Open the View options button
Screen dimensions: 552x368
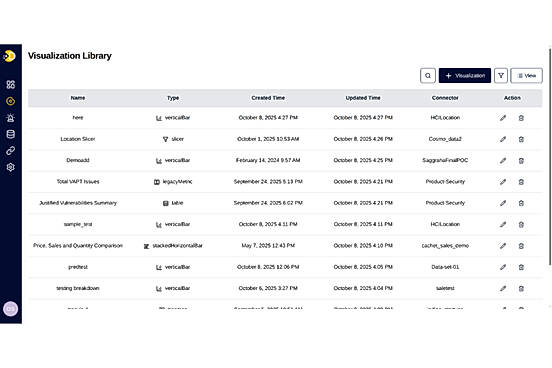point(526,76)
